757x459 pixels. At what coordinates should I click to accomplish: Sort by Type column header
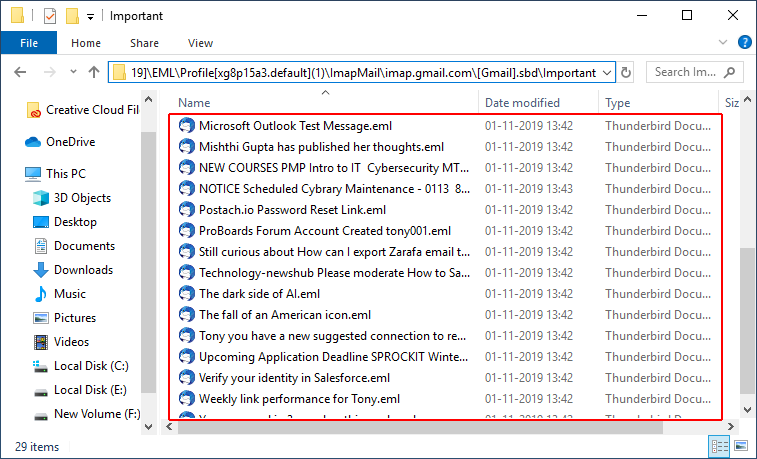pos(617,103)
